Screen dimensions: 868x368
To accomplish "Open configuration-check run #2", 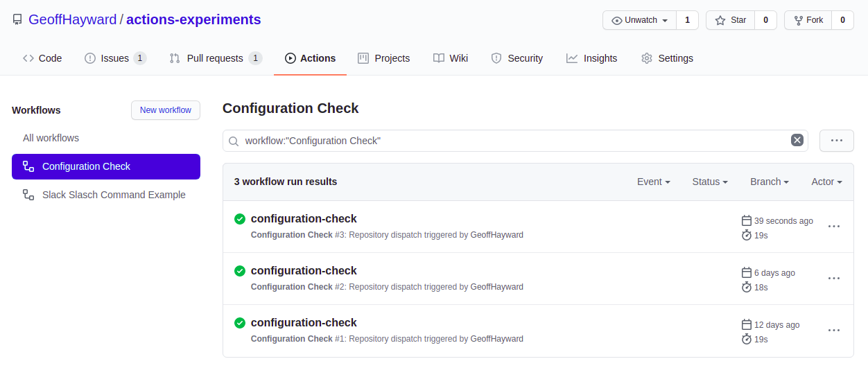I will 304,271.
